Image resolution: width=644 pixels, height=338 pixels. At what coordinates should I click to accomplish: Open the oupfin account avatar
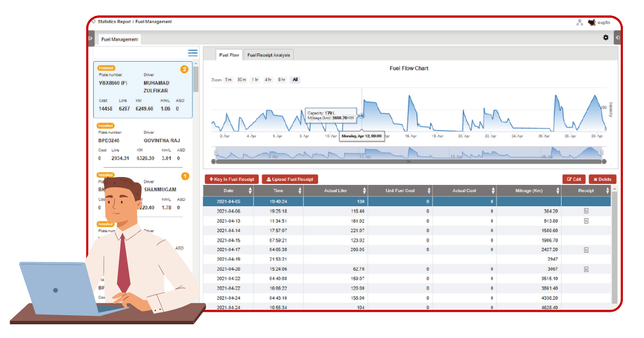(x=591, y=23)
